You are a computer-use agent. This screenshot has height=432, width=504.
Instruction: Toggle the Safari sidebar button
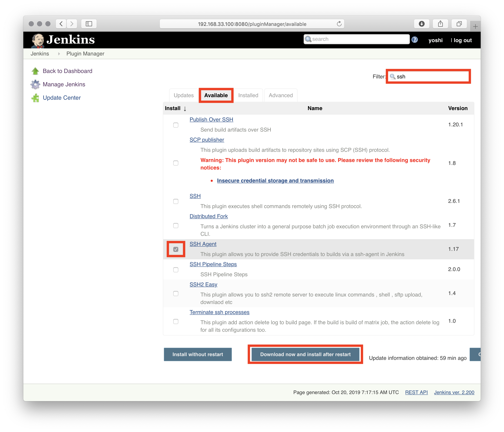click(x=89, y=24)
